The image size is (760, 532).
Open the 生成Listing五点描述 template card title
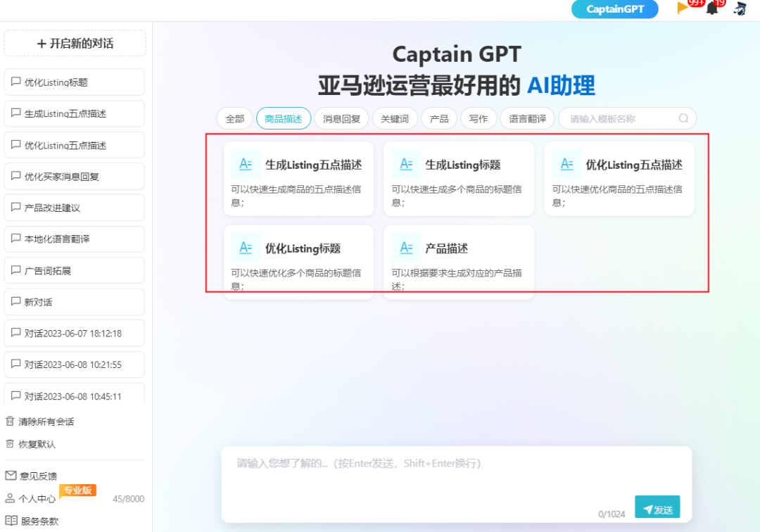pyautogui.click(x=314, y=165)
